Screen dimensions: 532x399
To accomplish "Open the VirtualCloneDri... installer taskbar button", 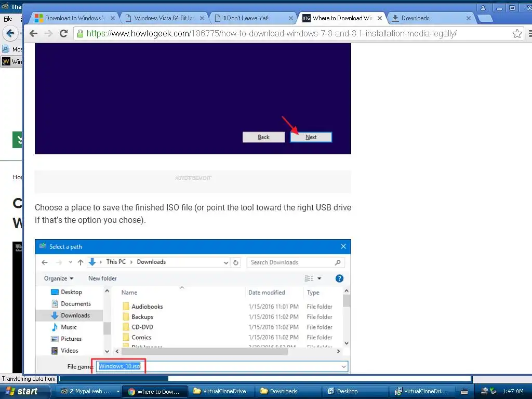I will point(421,391).
